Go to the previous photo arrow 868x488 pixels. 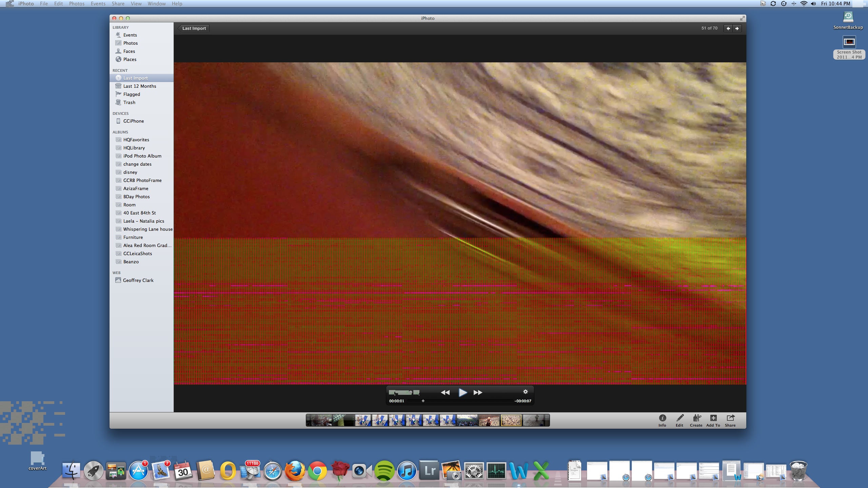728,28
